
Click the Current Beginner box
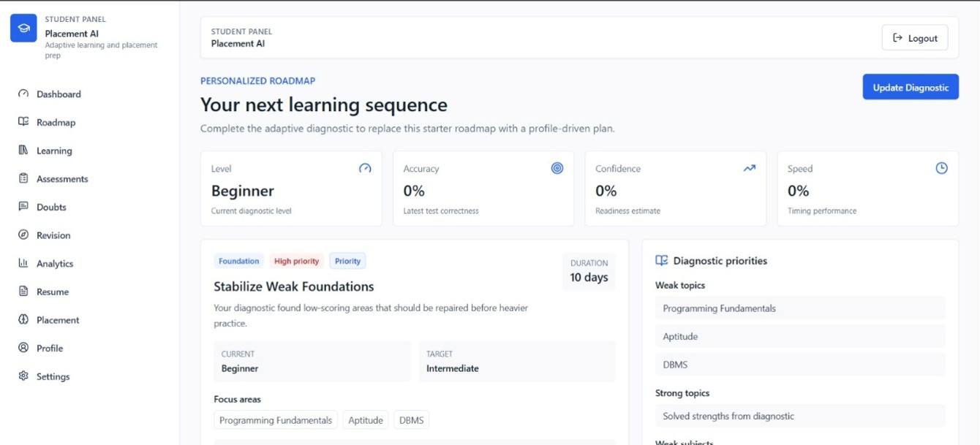pyautogui.click(x=312, y=361)
